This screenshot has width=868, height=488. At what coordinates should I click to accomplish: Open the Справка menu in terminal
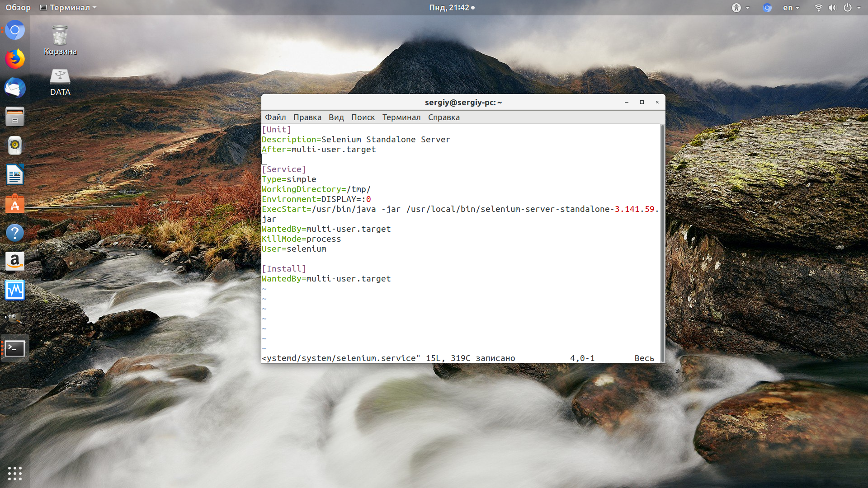coord(444,117)
